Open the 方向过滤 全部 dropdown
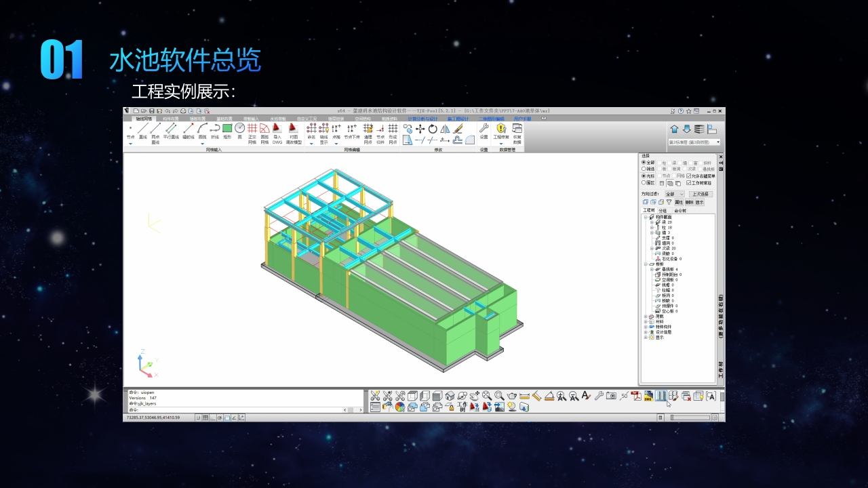Viewport: 868px width, 488px height. [674, 194]
